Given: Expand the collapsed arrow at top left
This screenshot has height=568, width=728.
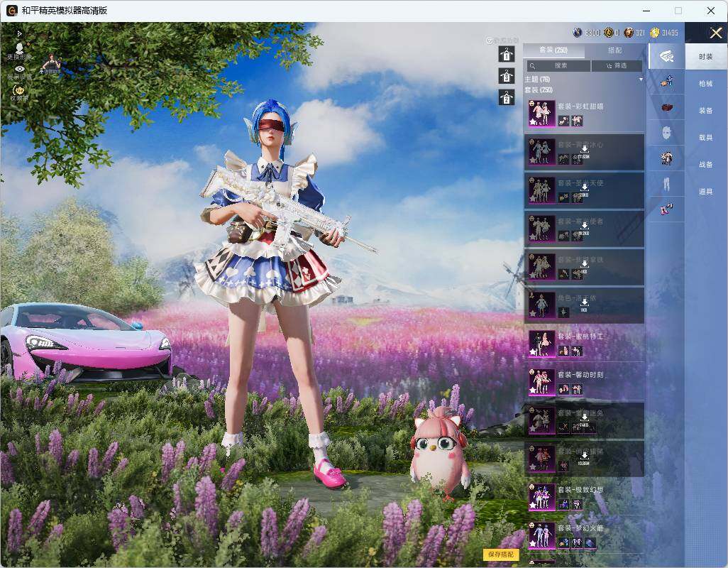Looking at the screenshot, I should [x=19, y=34].
